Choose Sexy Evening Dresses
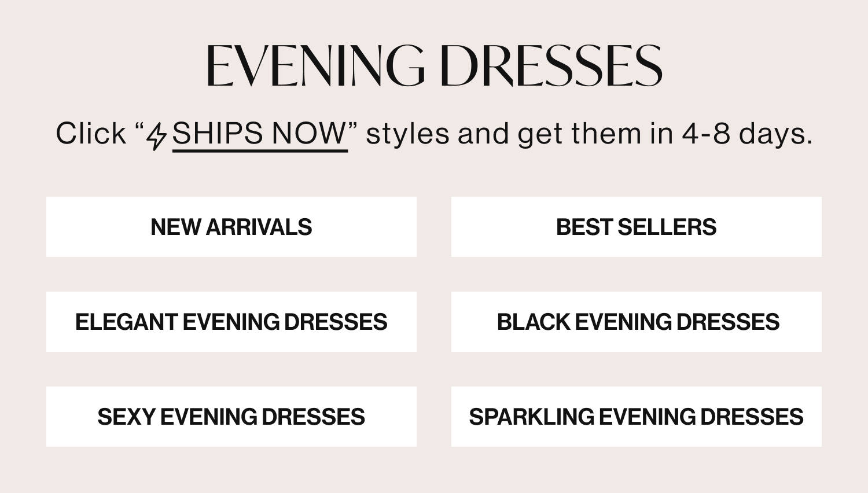 [231, 417]
